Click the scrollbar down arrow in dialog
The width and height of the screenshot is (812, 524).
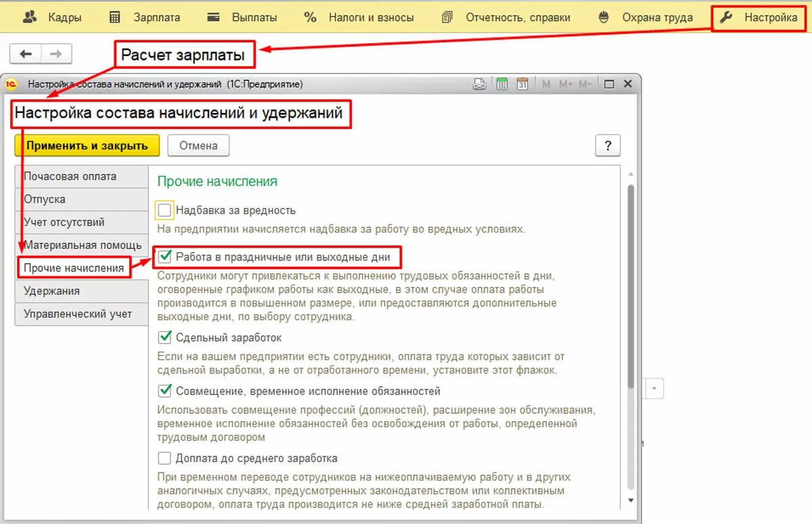point(630,500)
